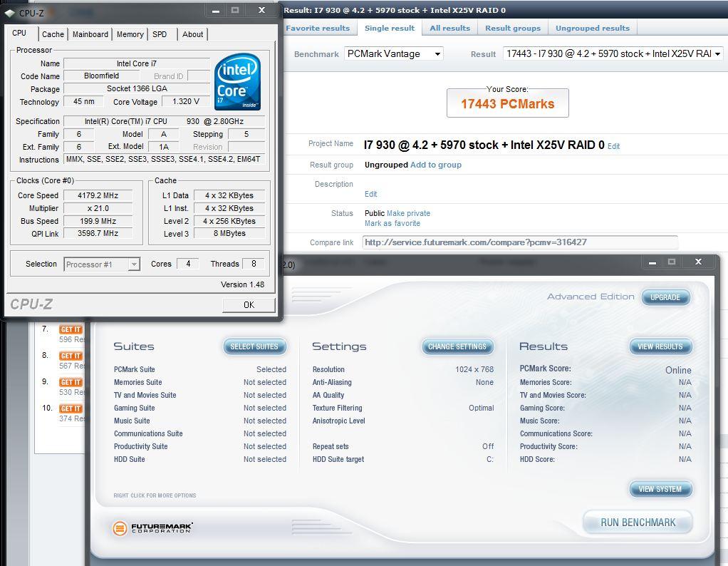The image size is (728, 566).
Task: Click Mark as favorite link
Action: 392,224
